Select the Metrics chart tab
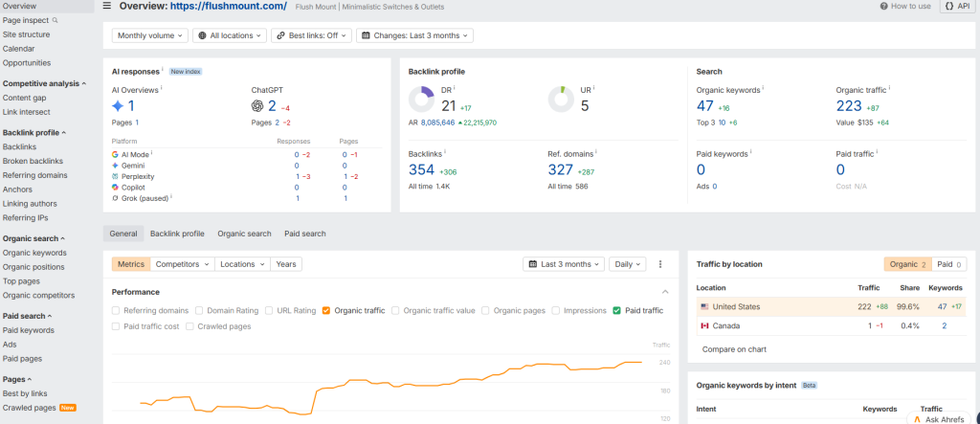The width and height of the screenshot is (980, 424). click(131, 264)
